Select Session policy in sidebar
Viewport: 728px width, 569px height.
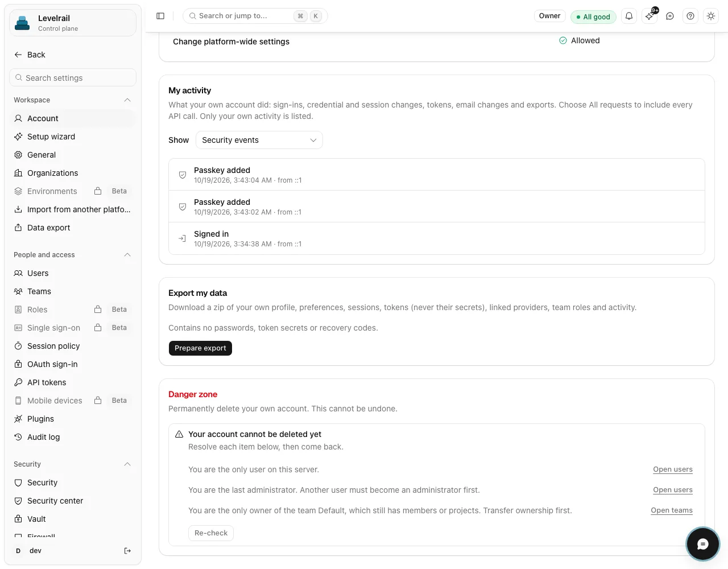[x=73, y=346]
